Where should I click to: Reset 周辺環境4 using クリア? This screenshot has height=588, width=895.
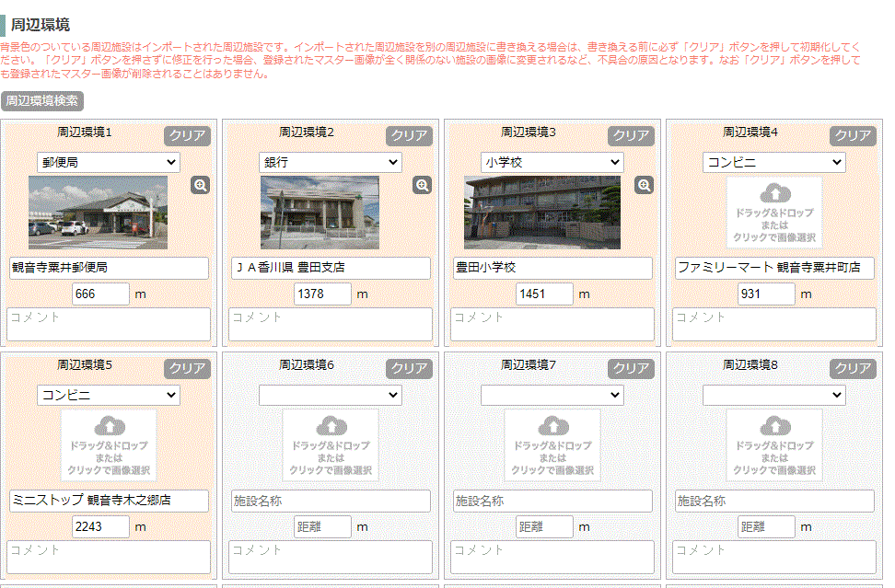853,136
